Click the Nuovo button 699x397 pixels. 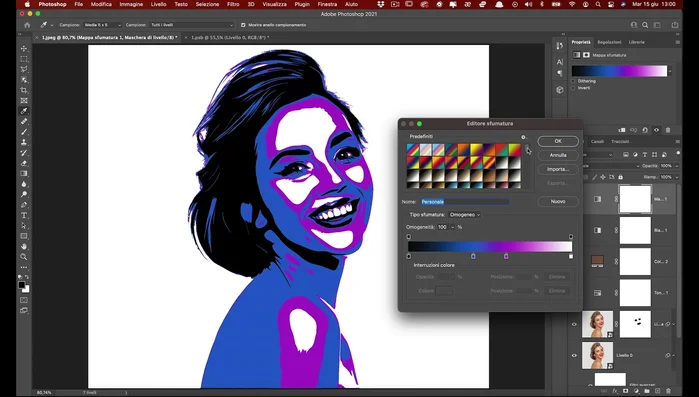point(558,202)
